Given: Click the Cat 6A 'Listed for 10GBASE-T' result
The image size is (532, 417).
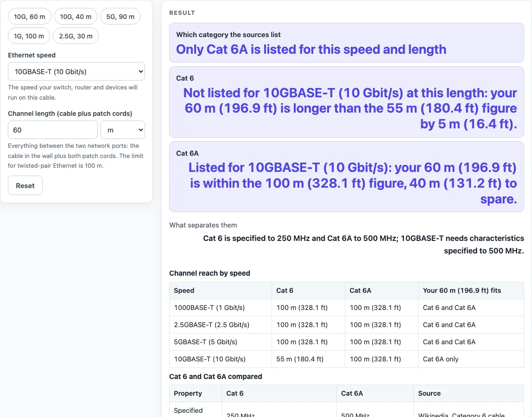Looking at the screenshot, I should [x=353, y=183].
